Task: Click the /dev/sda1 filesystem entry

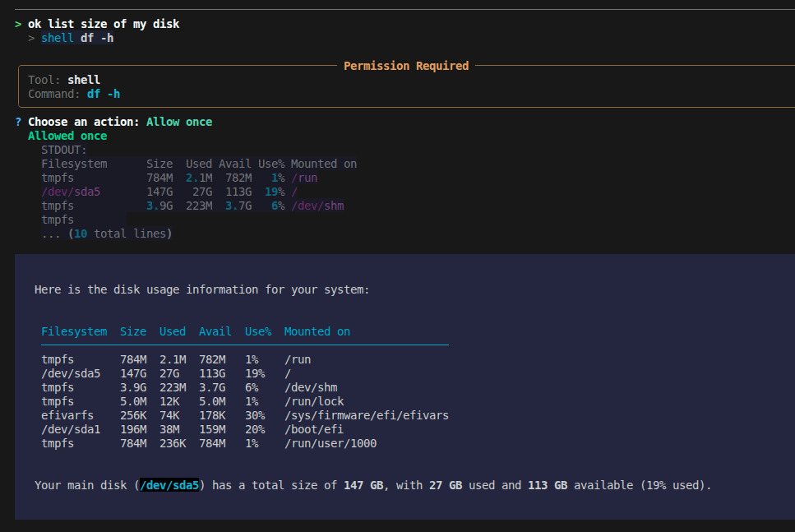Action: coord(71,429)
